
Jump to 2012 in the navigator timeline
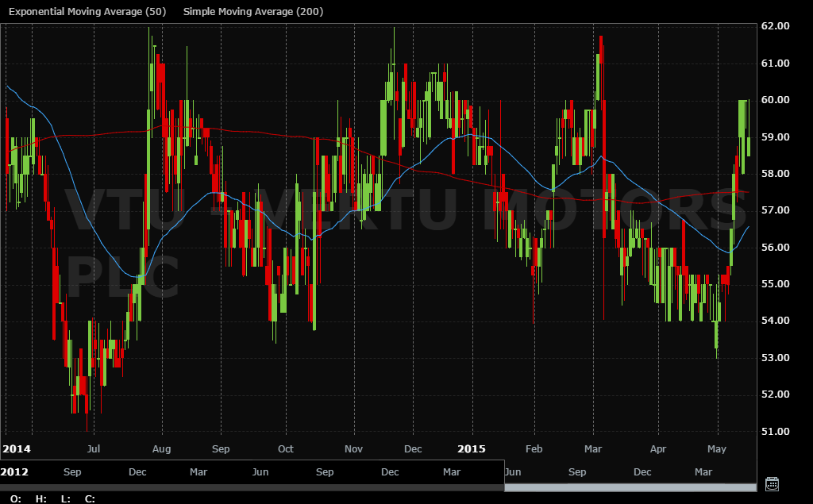coord(15,472)
